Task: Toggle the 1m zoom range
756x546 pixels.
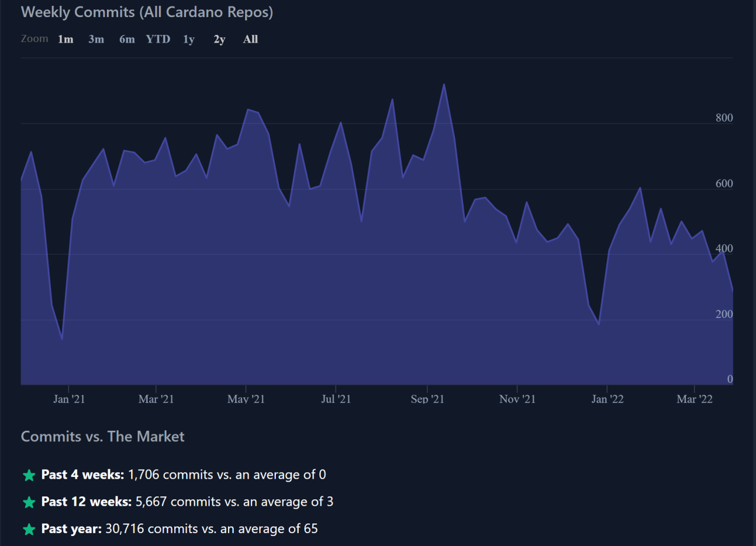Action: click(65, 39)
